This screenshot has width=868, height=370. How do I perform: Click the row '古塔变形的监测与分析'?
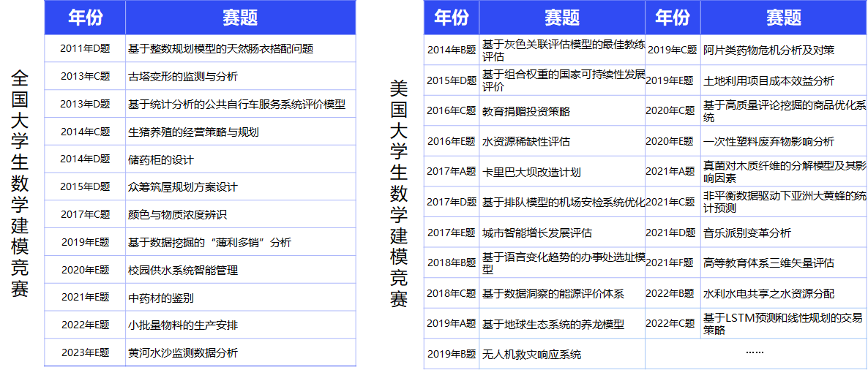(201, 76)
